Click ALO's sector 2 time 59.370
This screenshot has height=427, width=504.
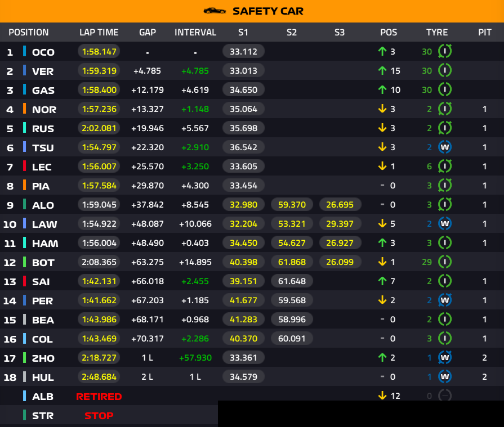[291, 205]
